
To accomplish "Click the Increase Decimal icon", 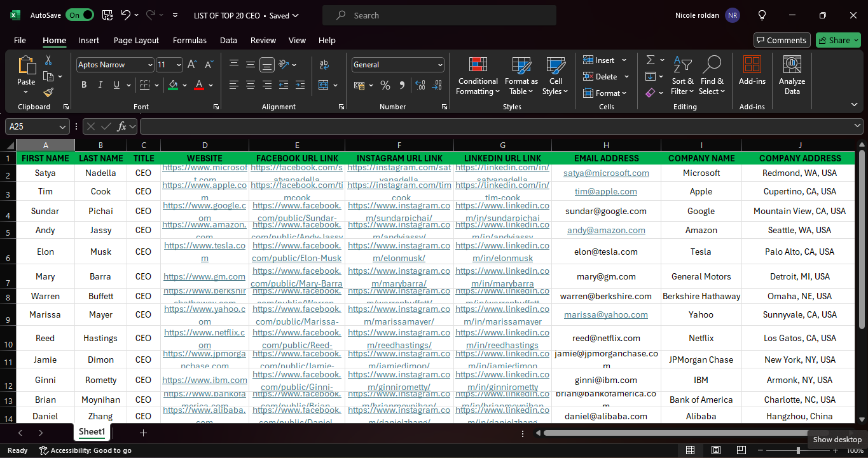I will coord(419,85).
